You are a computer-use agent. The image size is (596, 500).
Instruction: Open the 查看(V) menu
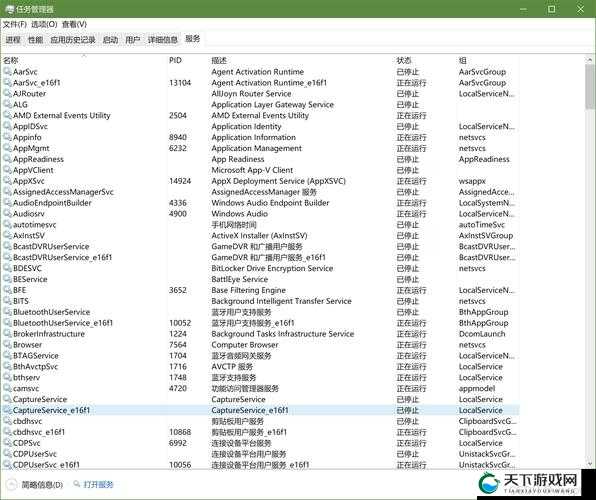click(74, 24)
